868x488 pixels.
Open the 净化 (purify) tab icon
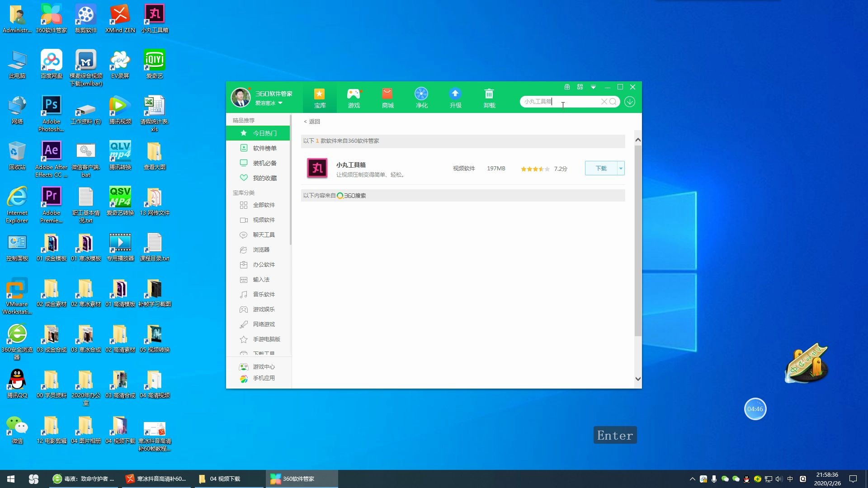[x=421, y=97]
